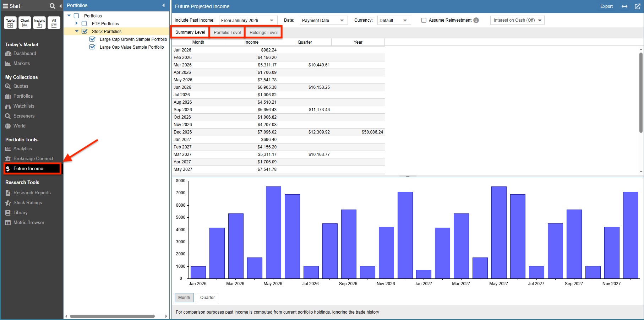Switch to Holdings Level tab
Viewport: 644px width, 320px height.
coord(263,33)
